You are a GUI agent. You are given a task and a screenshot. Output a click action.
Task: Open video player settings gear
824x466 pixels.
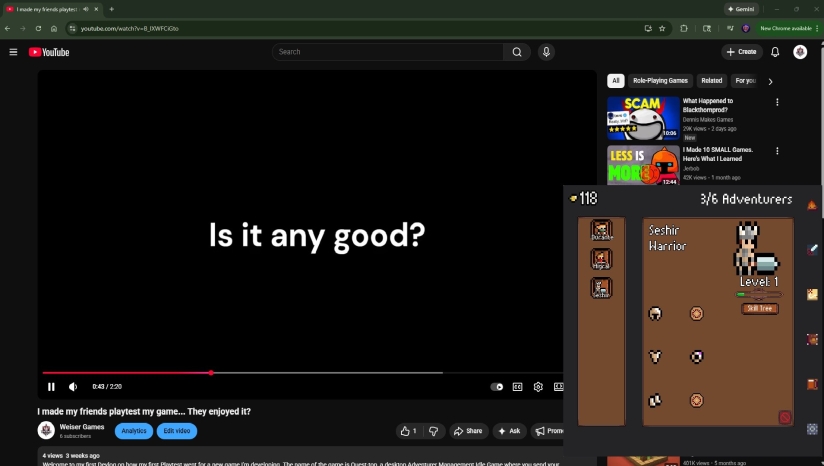(x=538, y=387)
